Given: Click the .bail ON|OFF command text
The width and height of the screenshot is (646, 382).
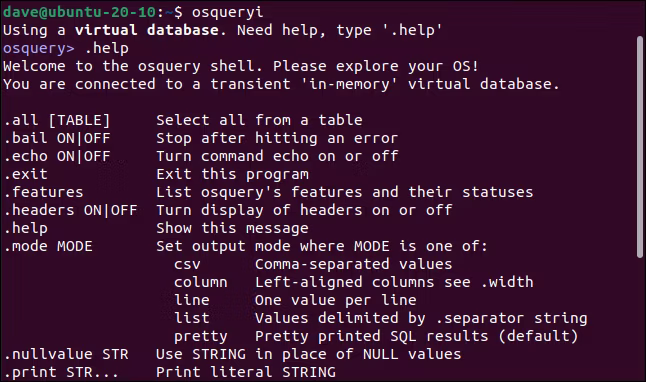Looking at the screenshot, I should (x=57, y=138).
